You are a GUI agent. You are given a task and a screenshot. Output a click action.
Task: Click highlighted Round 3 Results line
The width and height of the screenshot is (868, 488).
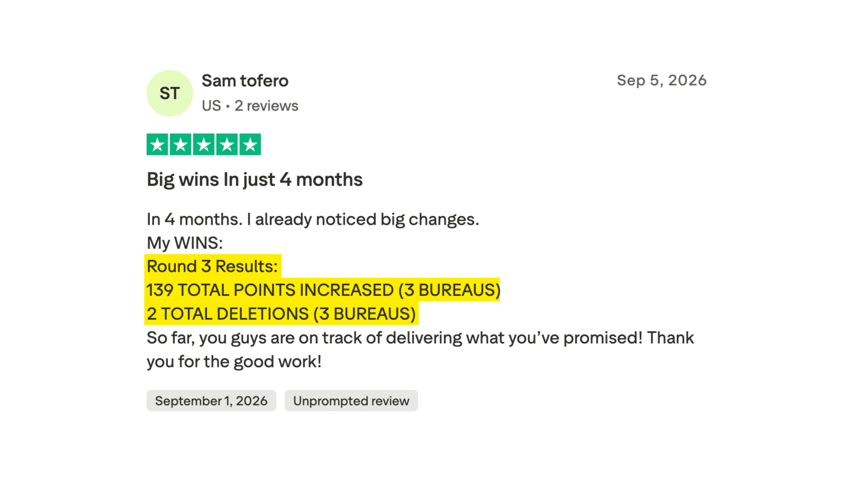coord(213,266)
